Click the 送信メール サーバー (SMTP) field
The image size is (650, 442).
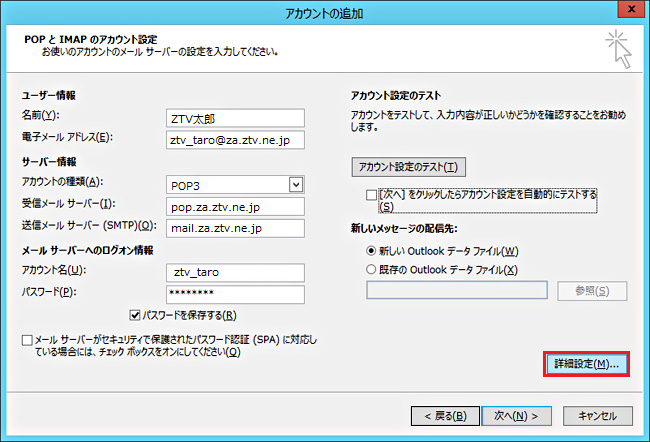click(x=235, y=228)
